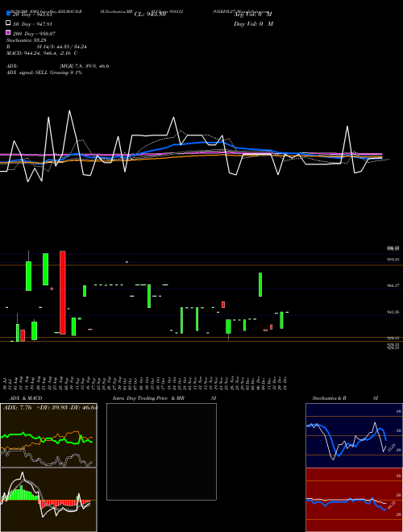Click the date labels on the x-axis
The image size is (403, 532).
coord(146,382)
